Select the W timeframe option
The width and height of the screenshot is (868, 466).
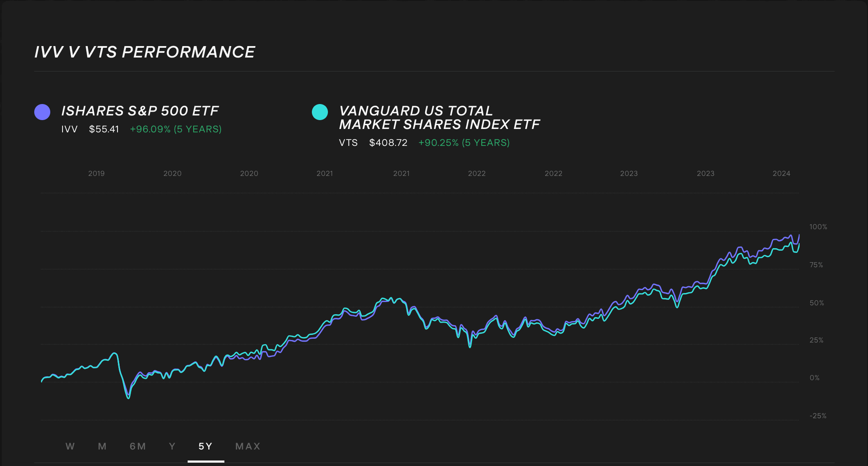pyautogui.click(x=70, y=446)
